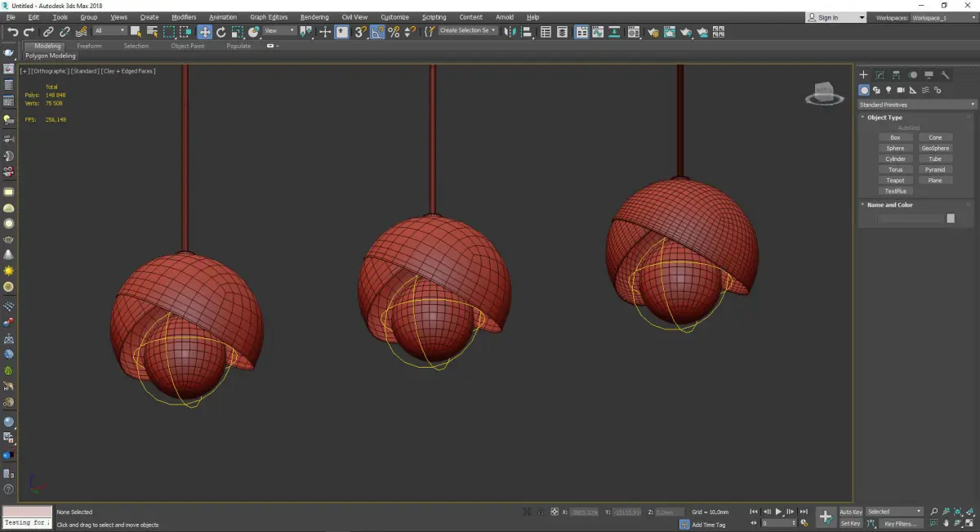Click the Bind to Space Warp icon
The width and height of the screenshot is (980, 532).
[81, 32]
